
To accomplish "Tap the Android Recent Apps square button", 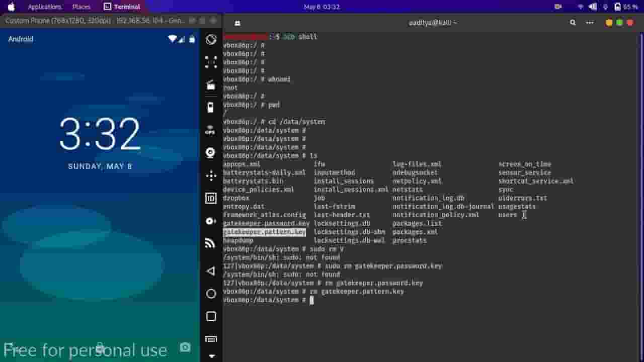I will [x=211, y=316].
